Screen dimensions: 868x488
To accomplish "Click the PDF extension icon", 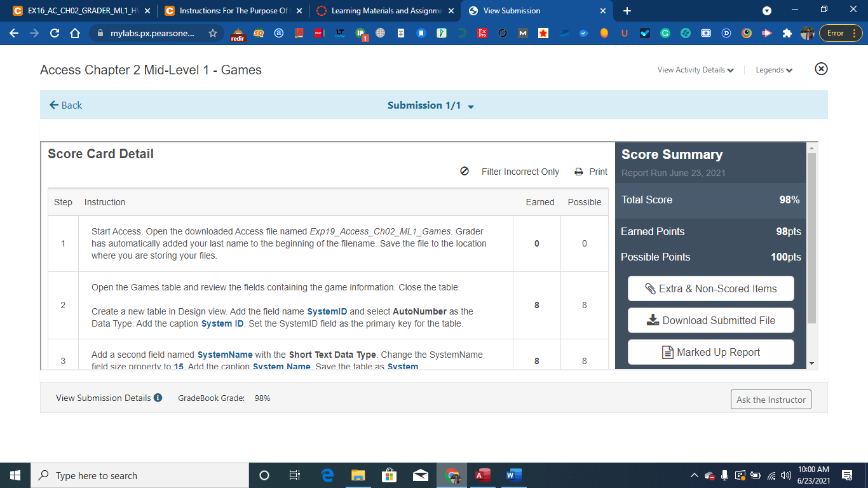I will coord(320,33).
